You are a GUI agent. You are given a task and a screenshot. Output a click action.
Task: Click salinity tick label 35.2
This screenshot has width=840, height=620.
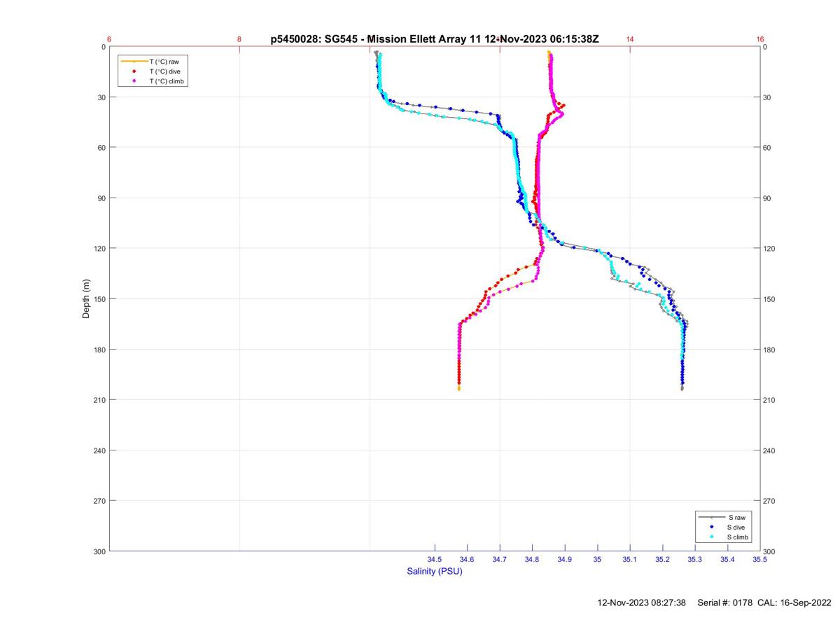coord(662,559)
